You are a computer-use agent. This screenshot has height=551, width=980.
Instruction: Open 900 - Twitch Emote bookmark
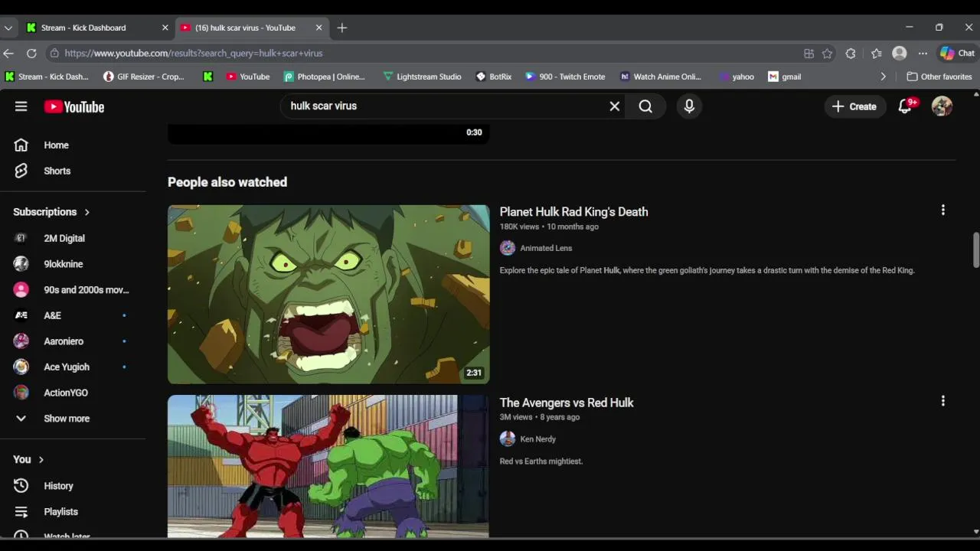(565, 77)
